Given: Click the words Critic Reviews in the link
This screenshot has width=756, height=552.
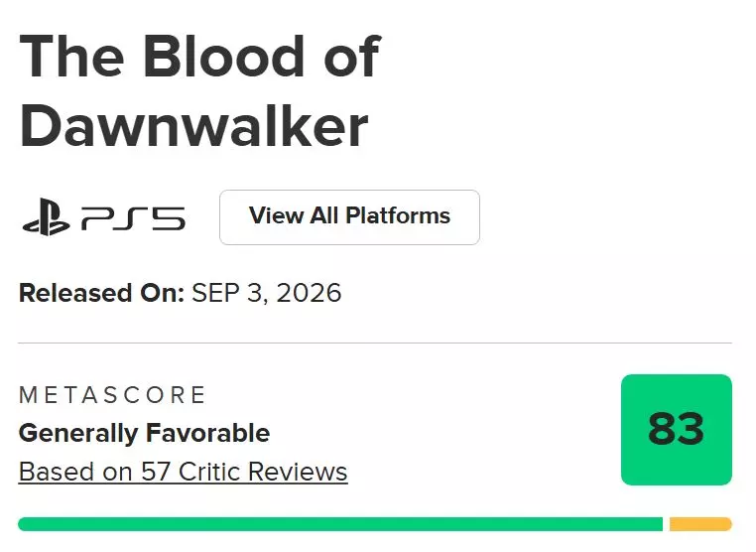Looking at the screenshot, I should coord(263,472).
